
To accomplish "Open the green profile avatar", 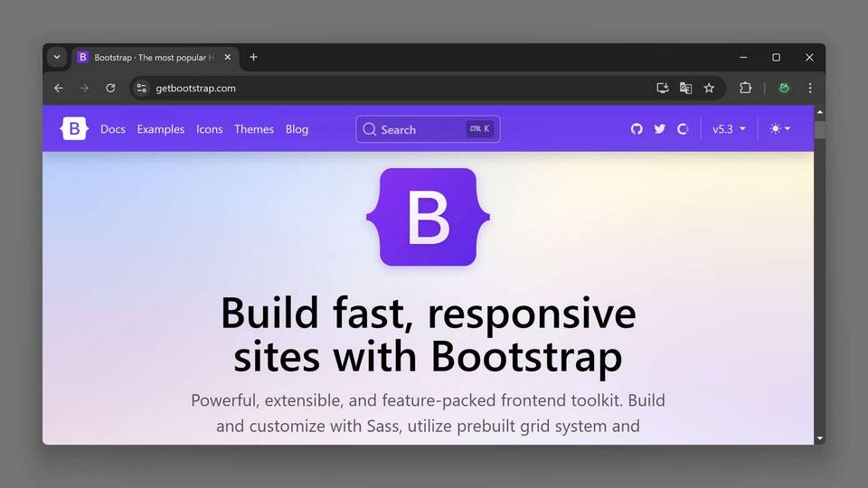I will coord(784,88).
